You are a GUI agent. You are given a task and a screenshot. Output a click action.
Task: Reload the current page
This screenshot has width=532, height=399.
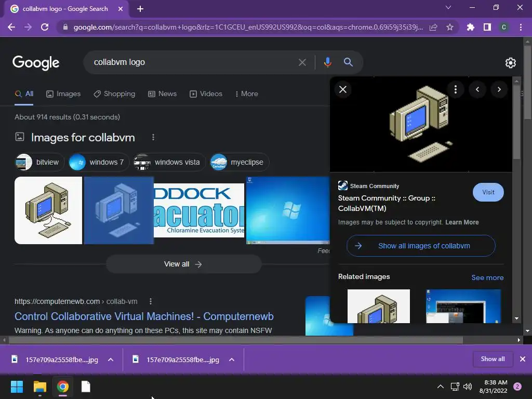pyautogui.click(x=45, y=27)
